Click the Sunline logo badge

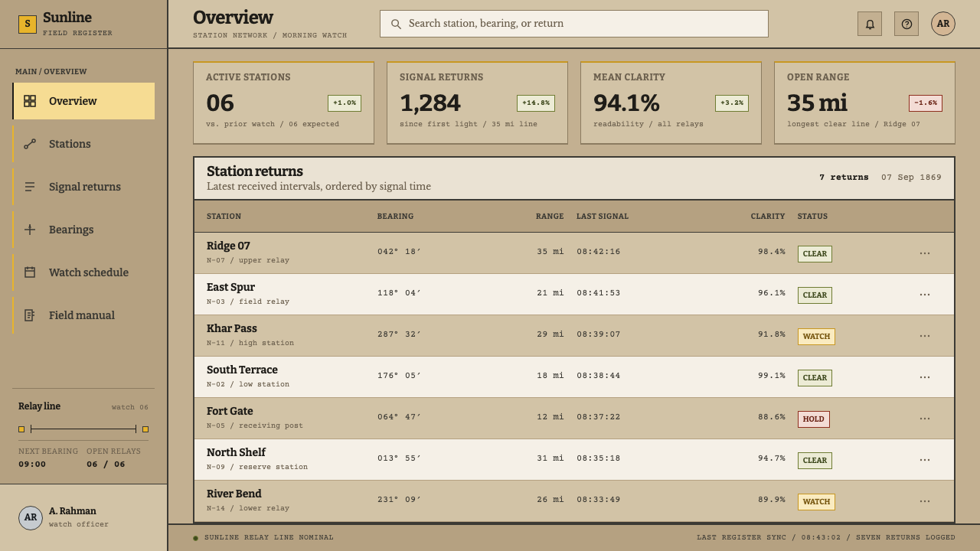[x=28, y=24]
